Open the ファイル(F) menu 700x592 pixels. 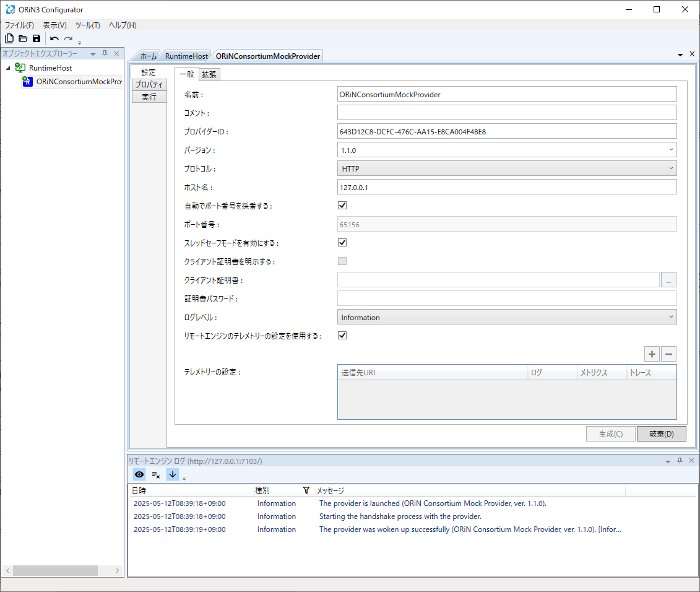pyautogui.click(x=19, y=25)
